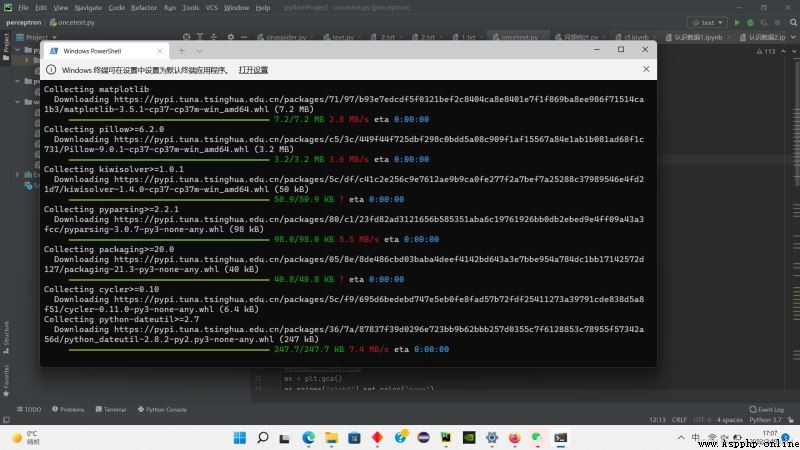Viewport: 800px width, 450px height.
Task: Show hidden system tray icons chevron
Action: (x=681, y=438)
